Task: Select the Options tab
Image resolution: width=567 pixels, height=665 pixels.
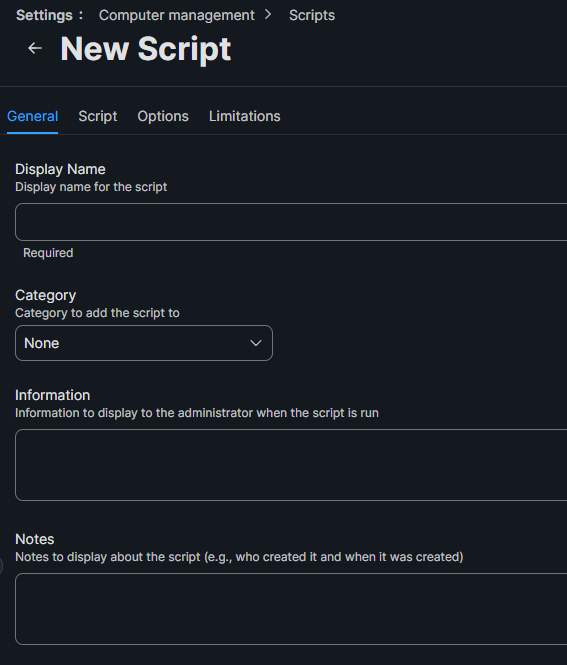Action: tap(163, 116)
